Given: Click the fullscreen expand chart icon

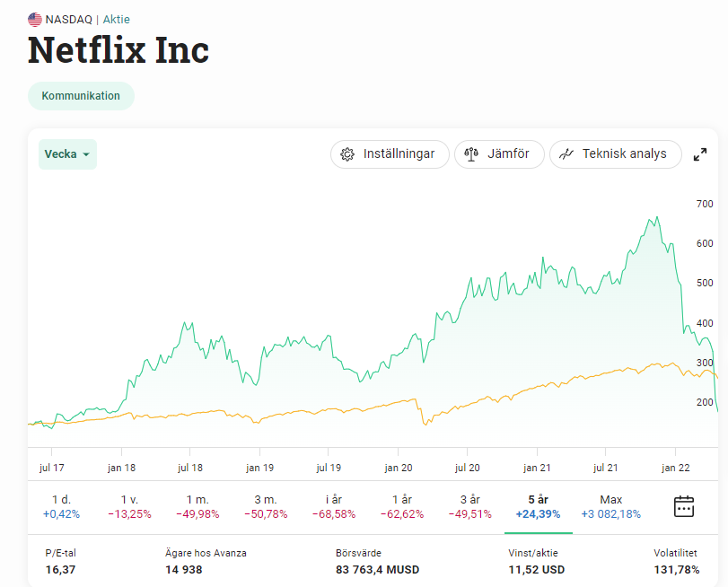Looking at the screenshot, I should pyautogui.click(x=700, y=154).
